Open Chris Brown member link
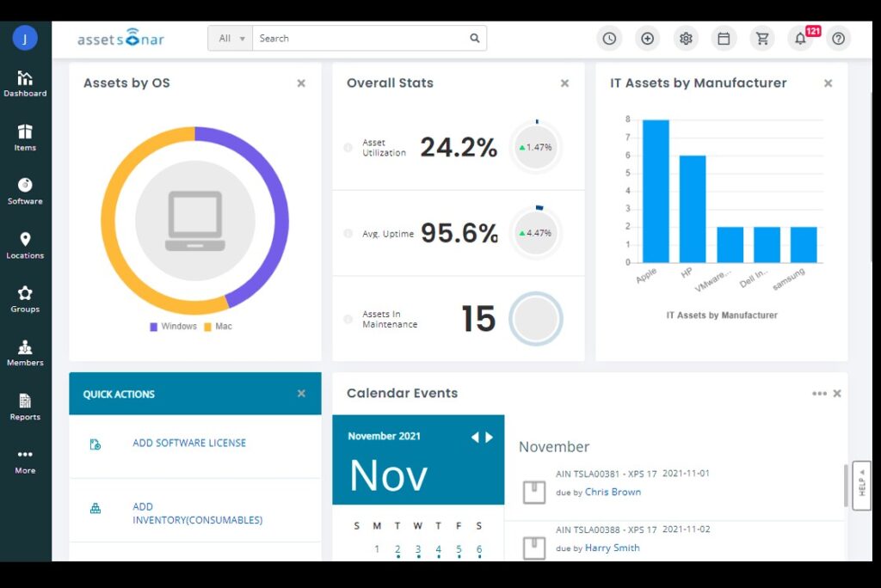The height and width of the screenshot is (588, 881). 613,492
